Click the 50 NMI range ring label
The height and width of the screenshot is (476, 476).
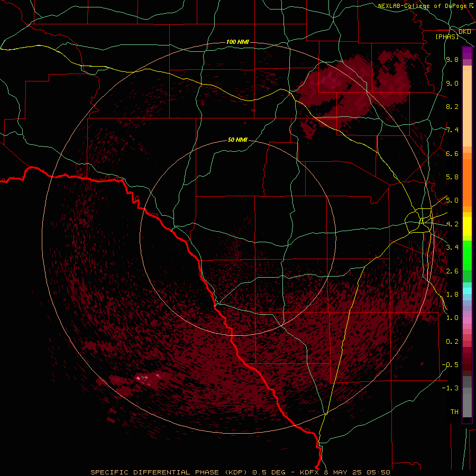[x=237, y=140]
